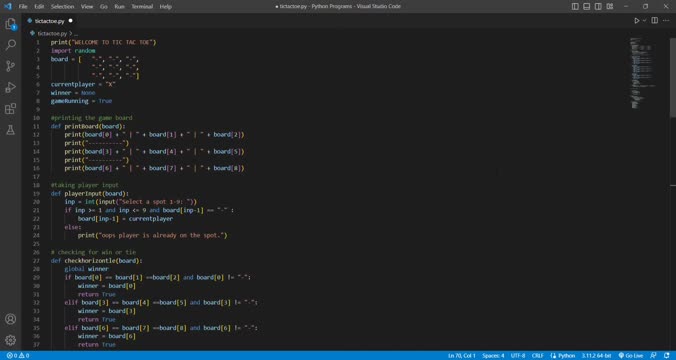The width and height of the screenshot is (676, 360).
Task: Open the Terminal menu
Action: pyautogui.click(x=142, y=6)
